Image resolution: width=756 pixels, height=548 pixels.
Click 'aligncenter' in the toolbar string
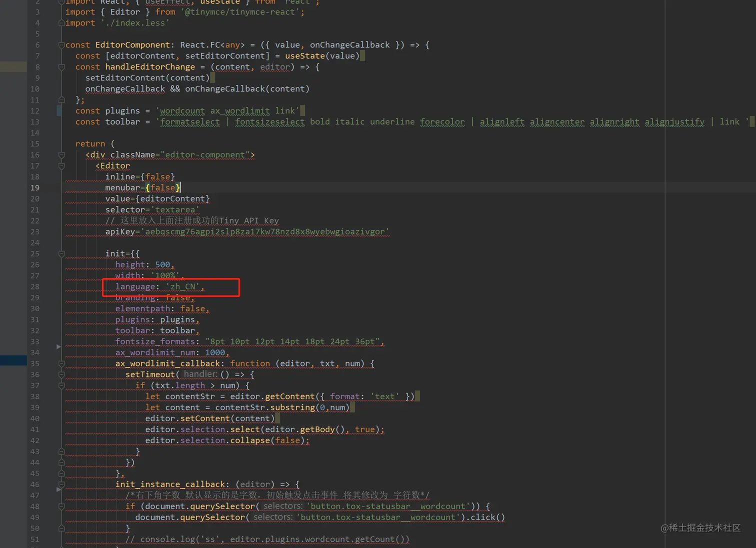[557, 122]
